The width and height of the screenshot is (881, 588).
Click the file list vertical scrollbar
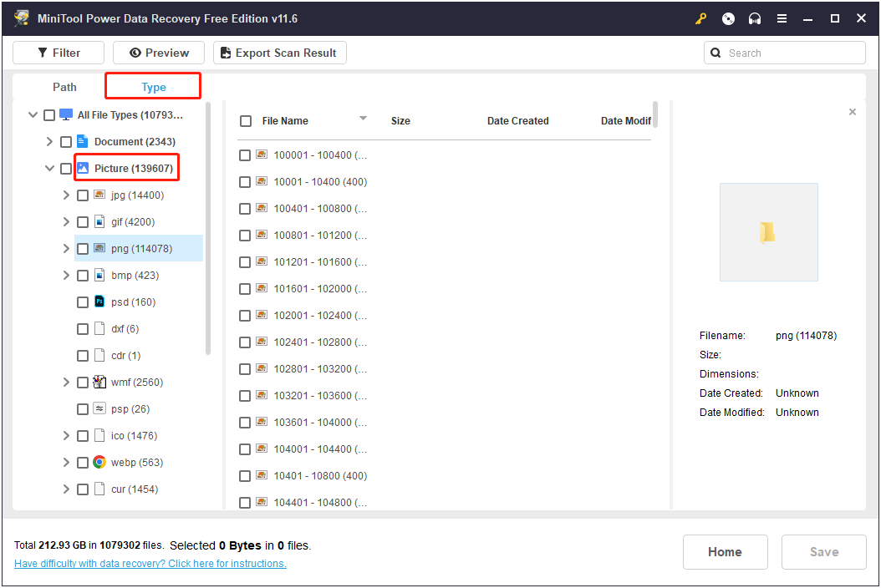(x=655, y=114)
